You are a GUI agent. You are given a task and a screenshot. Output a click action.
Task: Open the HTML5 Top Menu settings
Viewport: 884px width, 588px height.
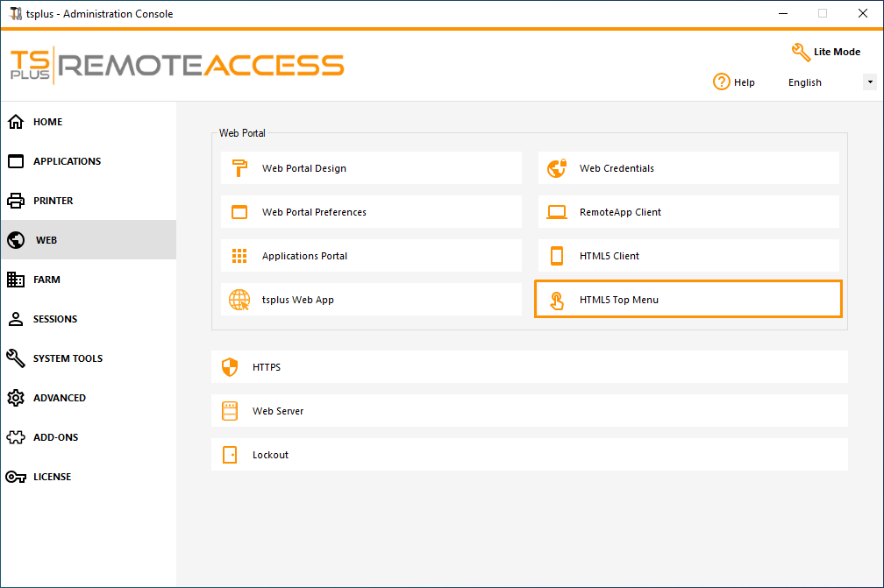click(x=688, y=299)
